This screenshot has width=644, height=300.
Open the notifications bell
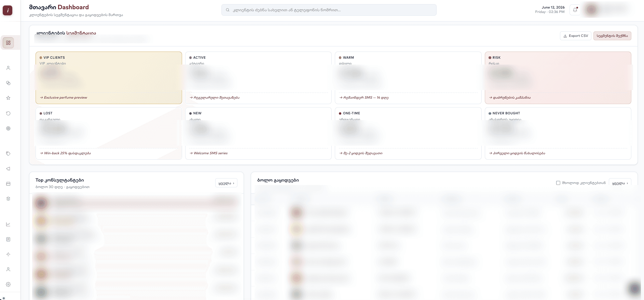(x=575, y=10)
